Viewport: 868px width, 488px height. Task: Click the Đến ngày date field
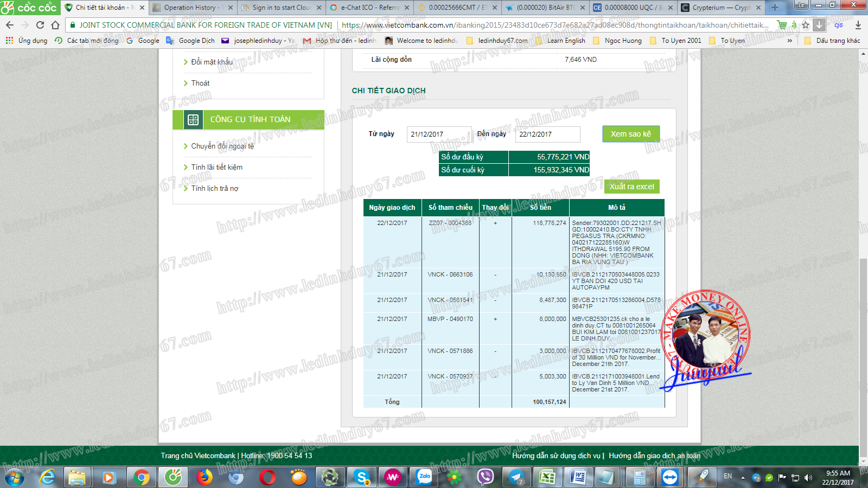pyautogui.click(x=547, y=134)
